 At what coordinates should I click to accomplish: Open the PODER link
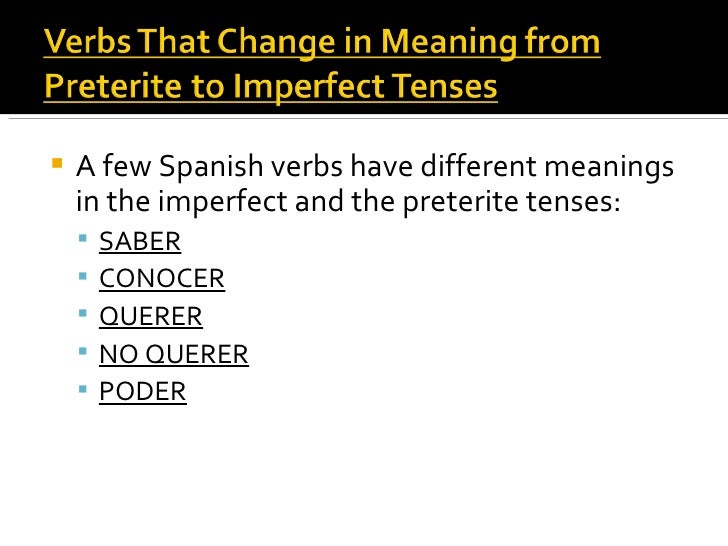143,391
